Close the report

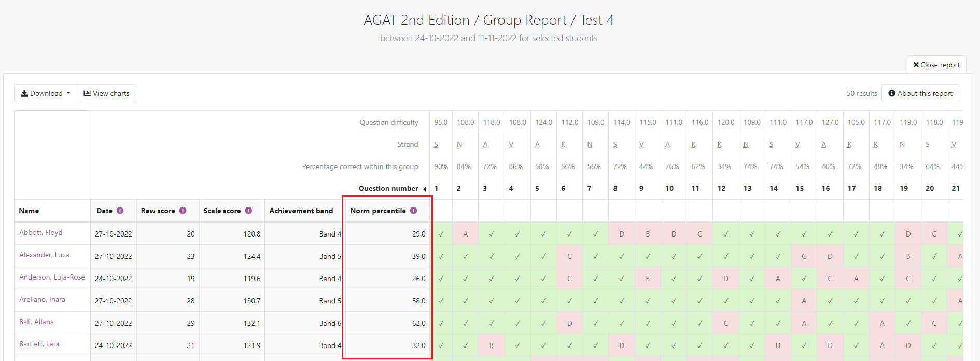(936, 65)
